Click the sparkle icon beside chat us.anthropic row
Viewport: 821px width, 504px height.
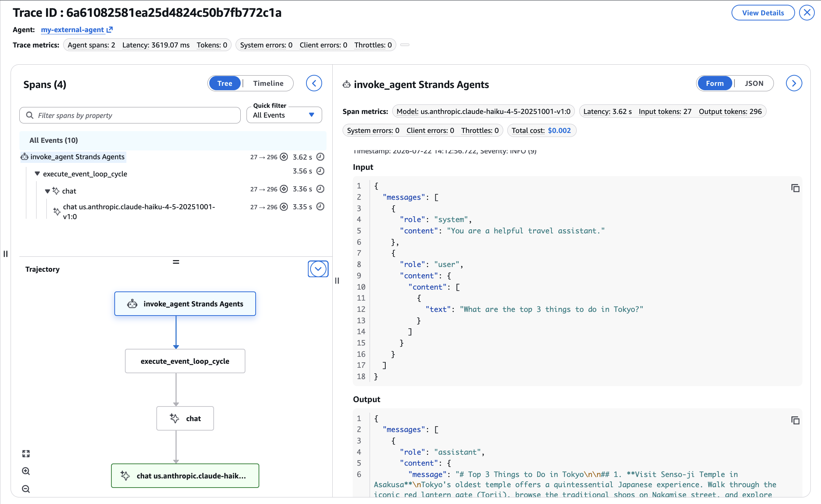click(57, 211)
